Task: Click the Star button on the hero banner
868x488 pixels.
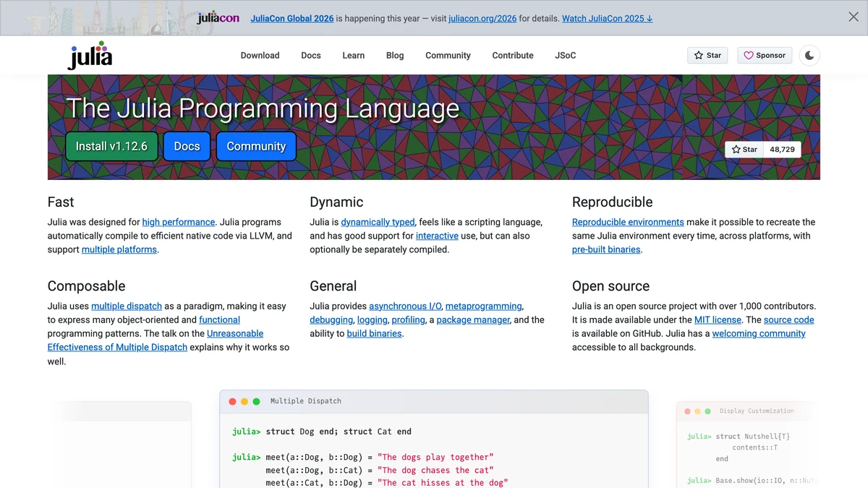Action: pyautogui.click(x=744, y=150)
